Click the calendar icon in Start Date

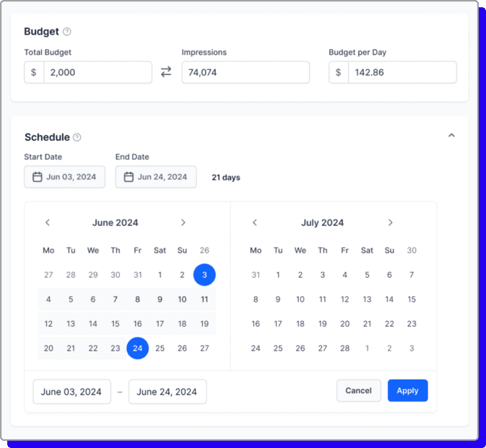pyautogui.click(x=38, y=177)
